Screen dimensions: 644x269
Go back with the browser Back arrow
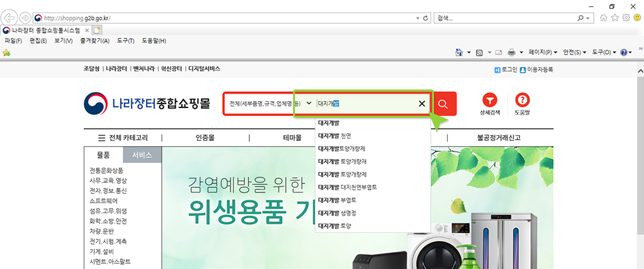10,17
